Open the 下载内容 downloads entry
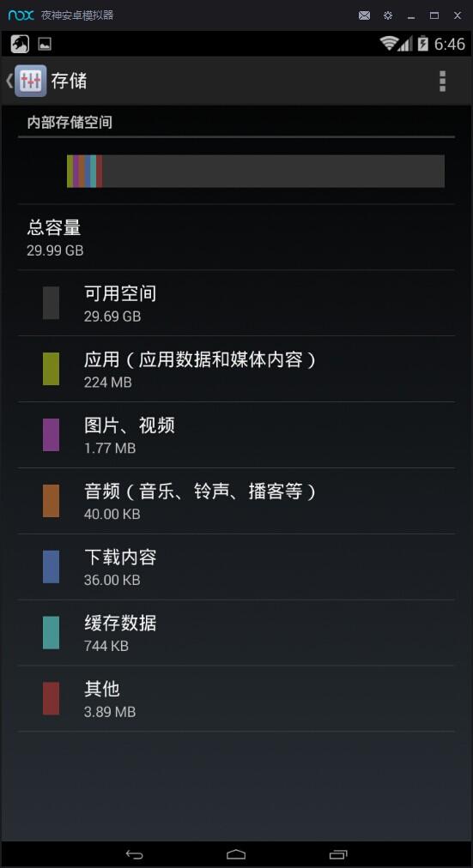This screenshot has width=473, height=868. [x=237, y=567]
